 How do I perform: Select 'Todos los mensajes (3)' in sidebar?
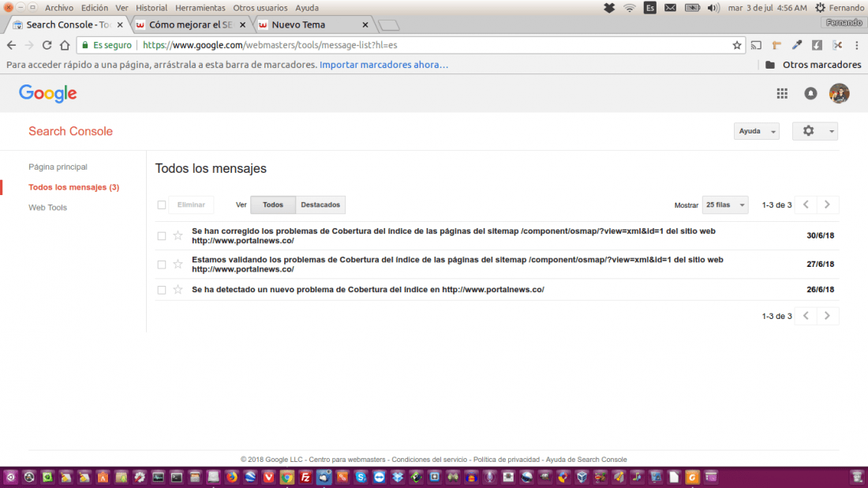tap(73, 187)
